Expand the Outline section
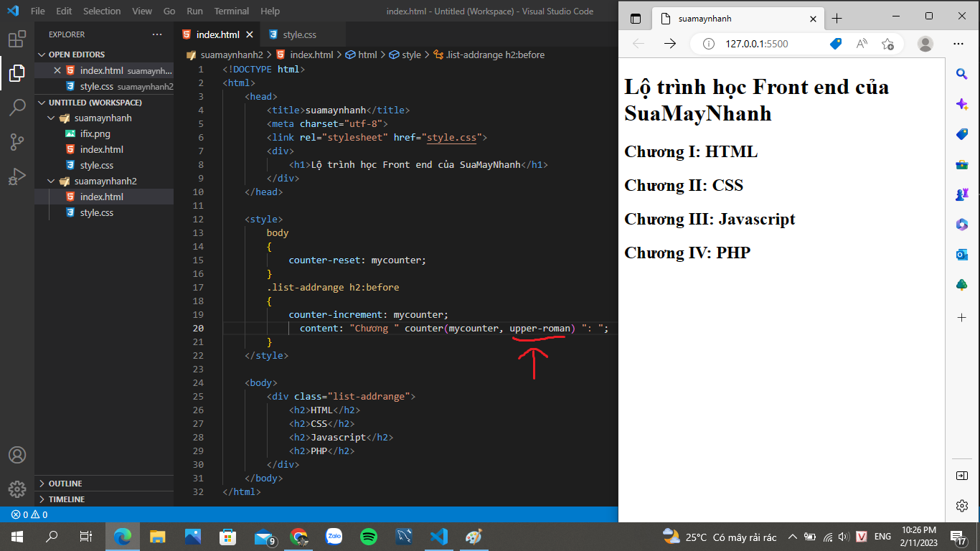 click(x=104, y=484)
